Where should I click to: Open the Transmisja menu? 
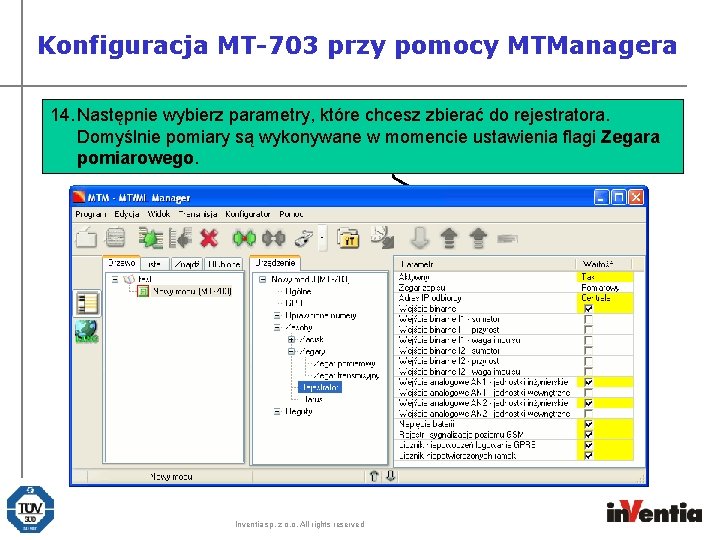click(x=198, y=214)
